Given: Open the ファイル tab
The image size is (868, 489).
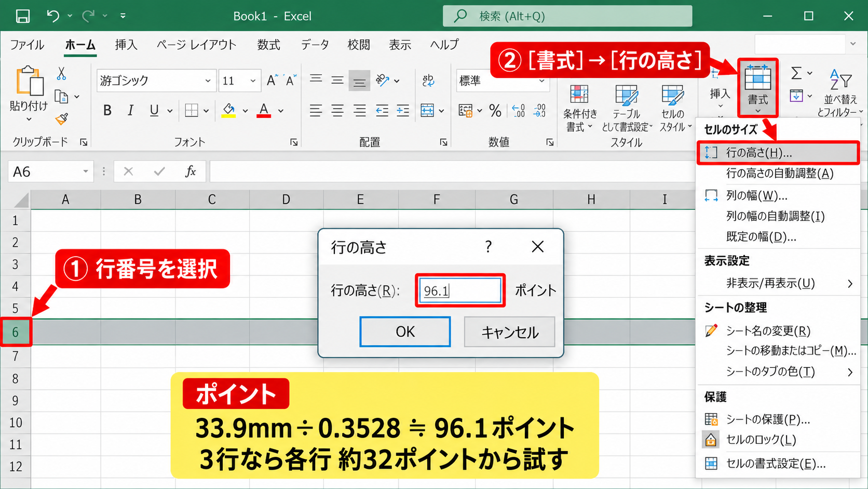Looking at the screenshot, I should (27, 45).
